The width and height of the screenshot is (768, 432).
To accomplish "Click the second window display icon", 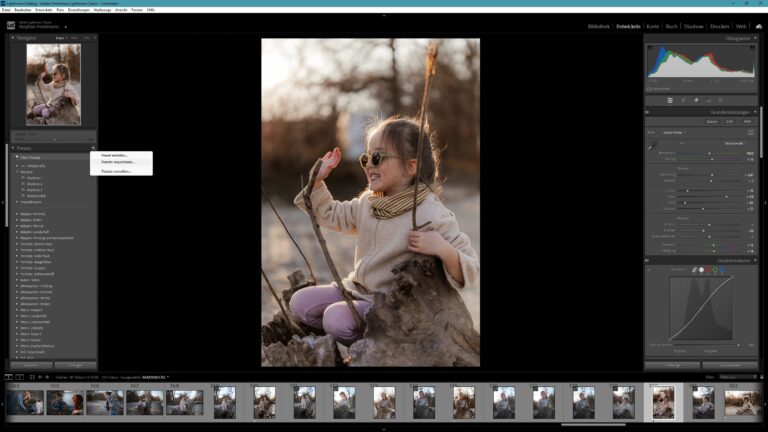I will coord(20,377).
